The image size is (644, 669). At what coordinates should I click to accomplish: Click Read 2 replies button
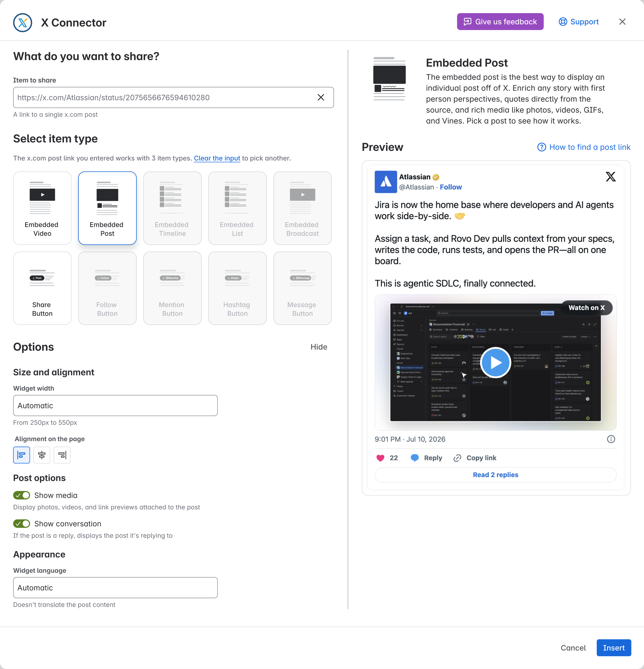tap(495, 475)
